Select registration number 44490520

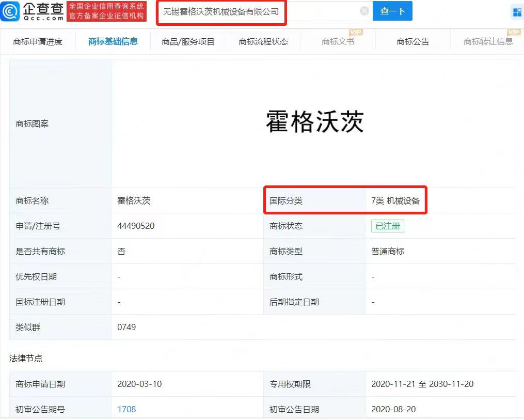[136, 226]
